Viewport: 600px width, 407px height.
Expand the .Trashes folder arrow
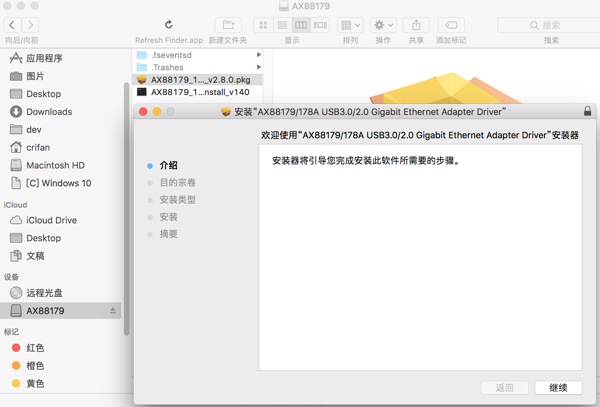pos(259,67)
